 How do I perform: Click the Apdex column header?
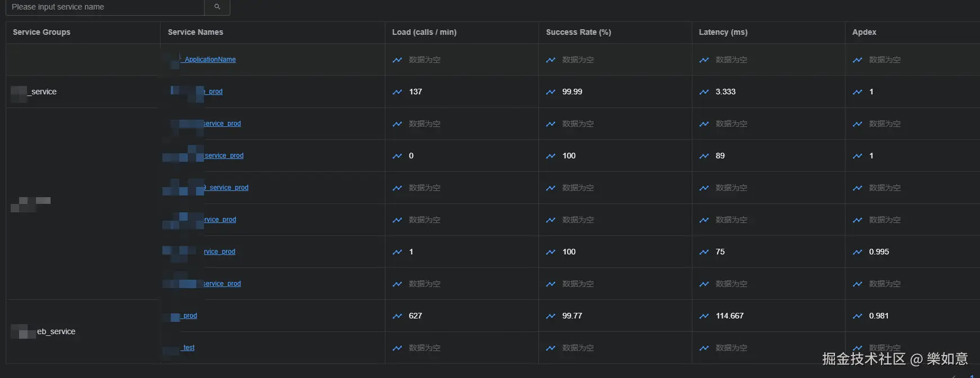tap(864, 32)
